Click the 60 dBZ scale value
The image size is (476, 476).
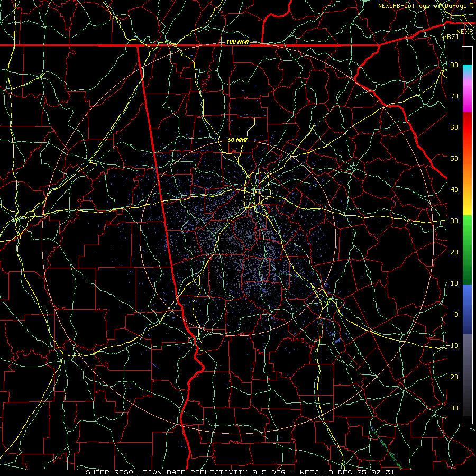[x=454, y=127]
